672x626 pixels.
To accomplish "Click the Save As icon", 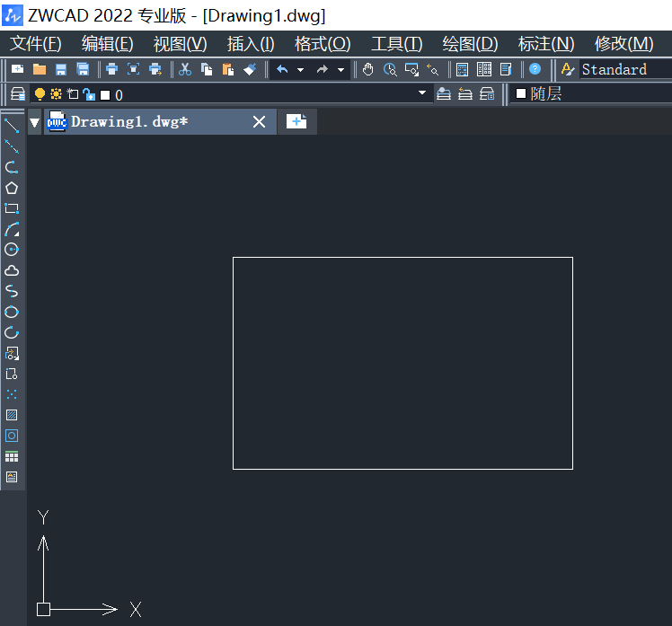I will [x=83, y=69].
